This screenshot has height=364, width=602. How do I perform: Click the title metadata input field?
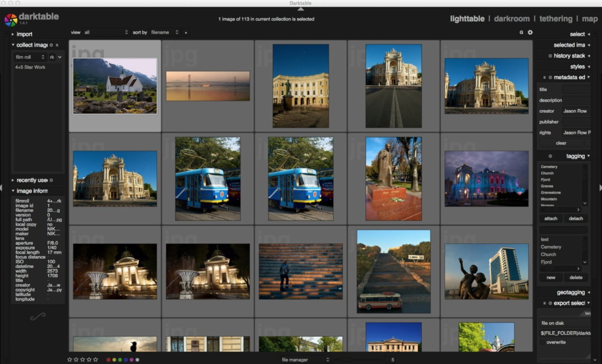pos(576,89)
